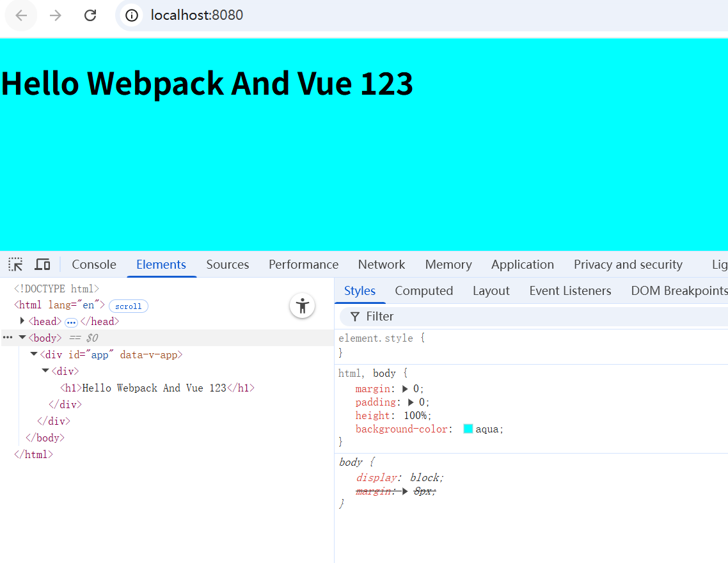View site information icon in address bar
The image size is (728, 563).
132,15
